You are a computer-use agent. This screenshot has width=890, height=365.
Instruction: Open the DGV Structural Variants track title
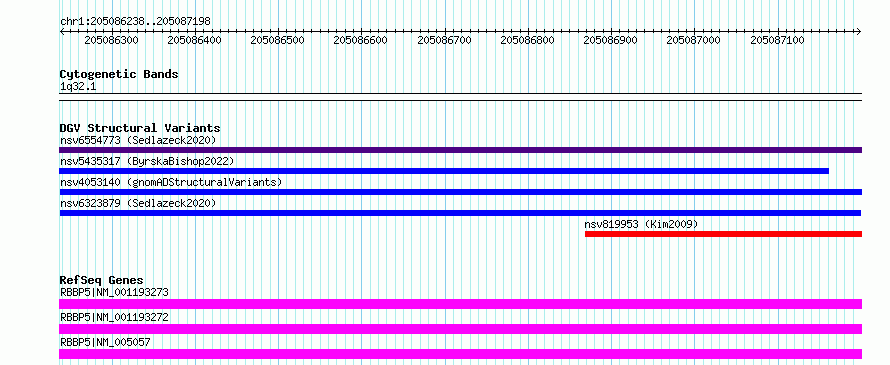pyautogui.click(x=140, y=128)
